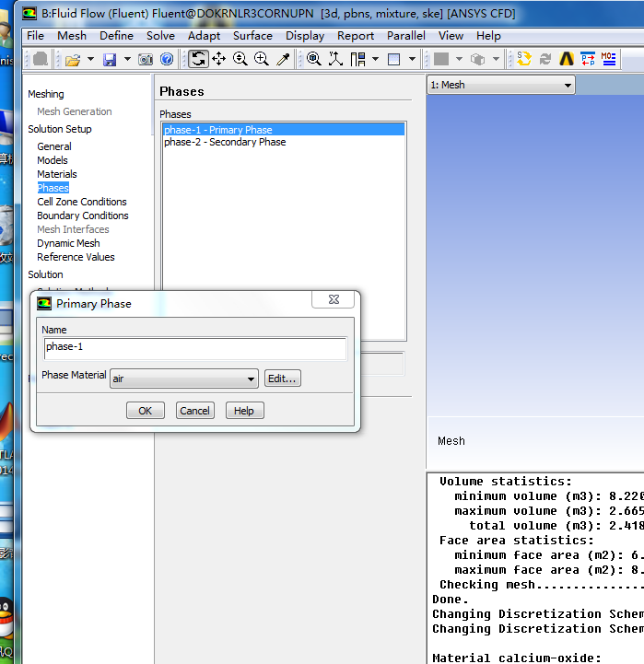Open the window layout dropdown arrow

pos(375,59)
